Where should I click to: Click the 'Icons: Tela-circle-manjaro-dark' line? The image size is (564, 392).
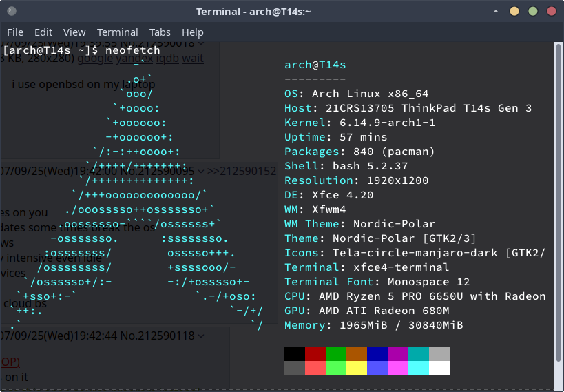(415, 253)
